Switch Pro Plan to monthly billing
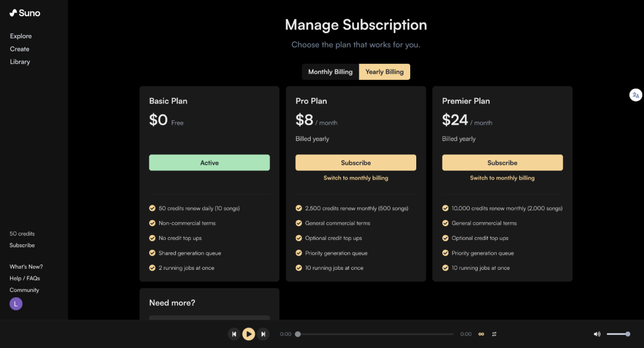The width and height of the screenshot is (644, 348). pyautogui.click(x=355, y=178)
